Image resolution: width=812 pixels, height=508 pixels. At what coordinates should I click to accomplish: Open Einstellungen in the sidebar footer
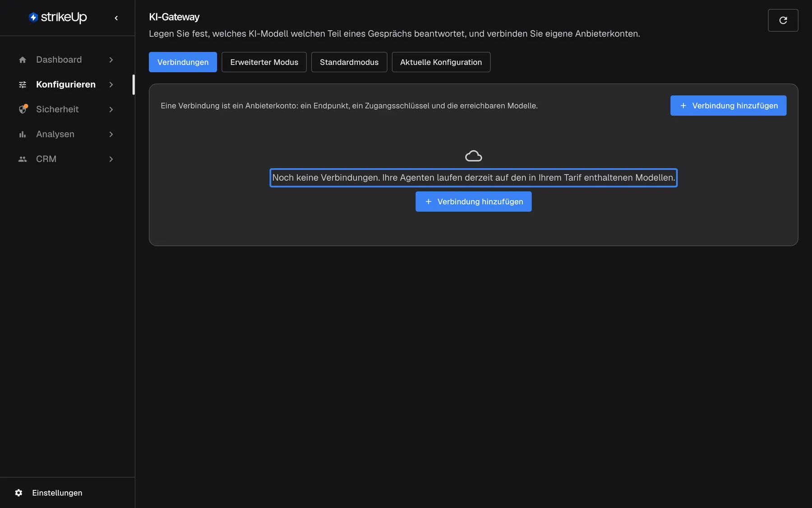point(57,493)
